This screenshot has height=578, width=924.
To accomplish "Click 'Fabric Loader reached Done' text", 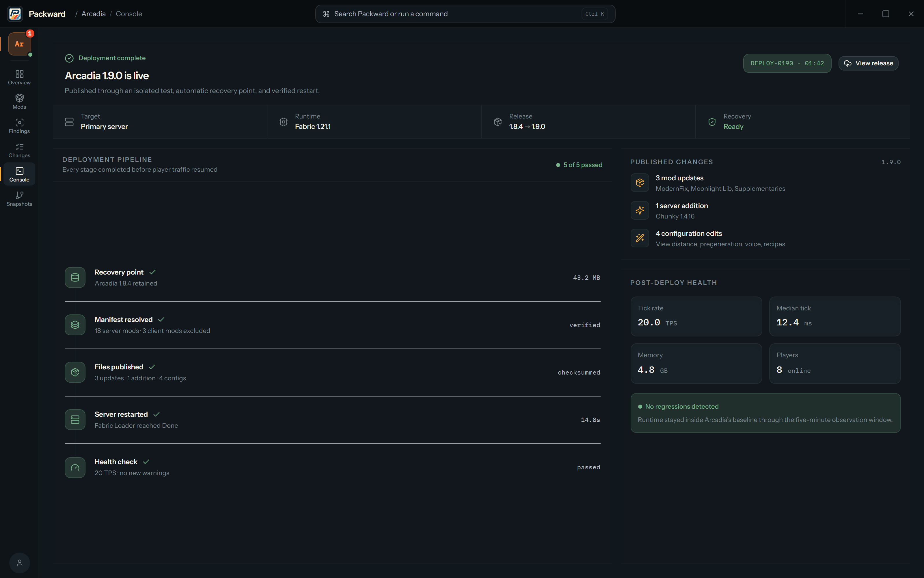I will click(136, 425).
